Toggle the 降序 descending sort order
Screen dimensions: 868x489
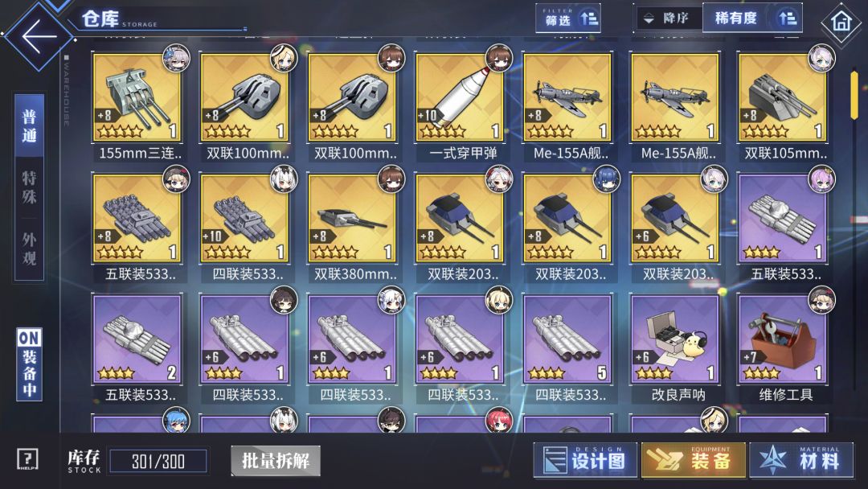click(x=668, y=18)
